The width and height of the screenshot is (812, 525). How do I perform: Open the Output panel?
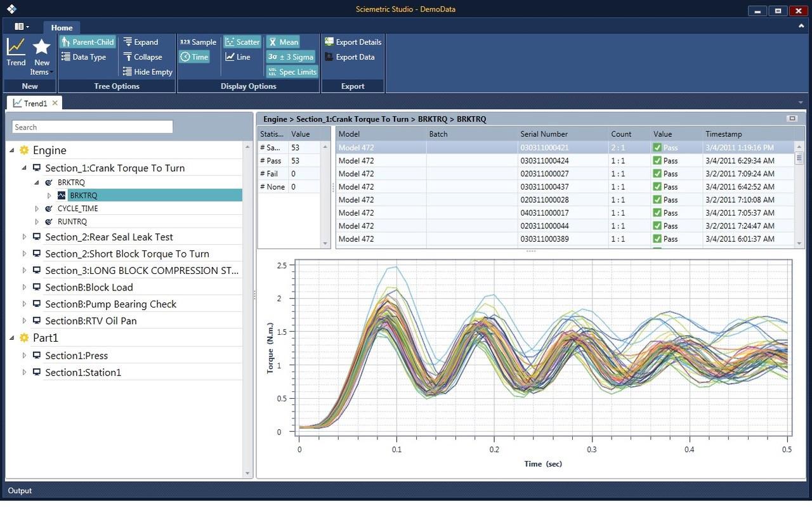(x=20, y=491)
